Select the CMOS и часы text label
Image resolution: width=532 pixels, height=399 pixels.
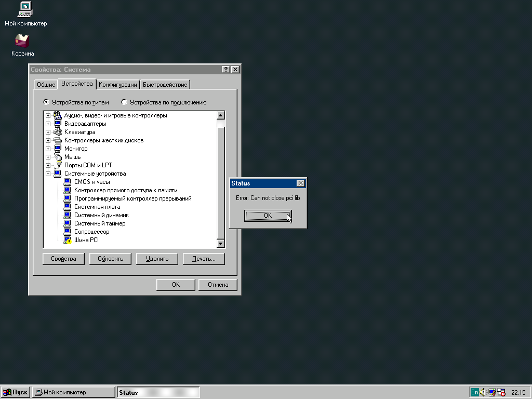tap(92, 182)
